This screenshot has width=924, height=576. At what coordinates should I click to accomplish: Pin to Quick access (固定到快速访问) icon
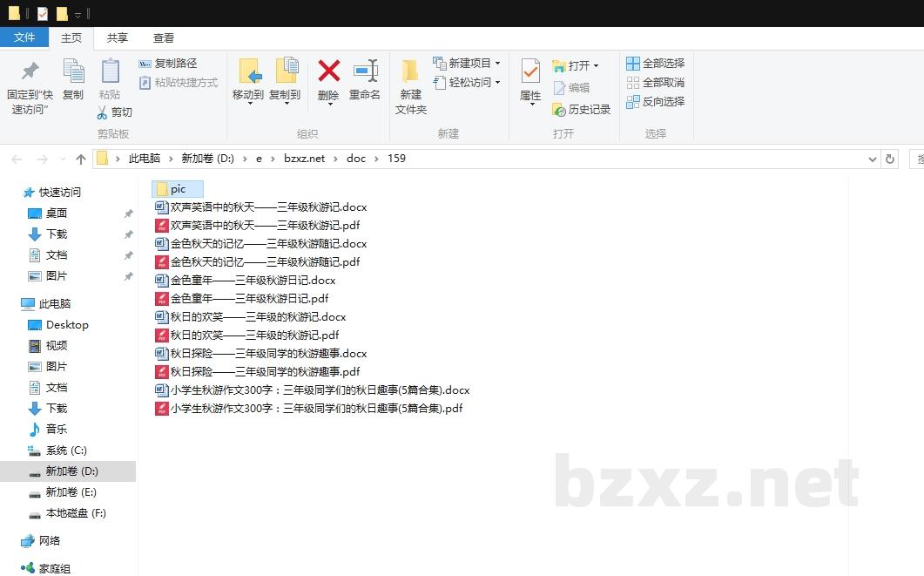pyautogui.click(x=30, y=72)
